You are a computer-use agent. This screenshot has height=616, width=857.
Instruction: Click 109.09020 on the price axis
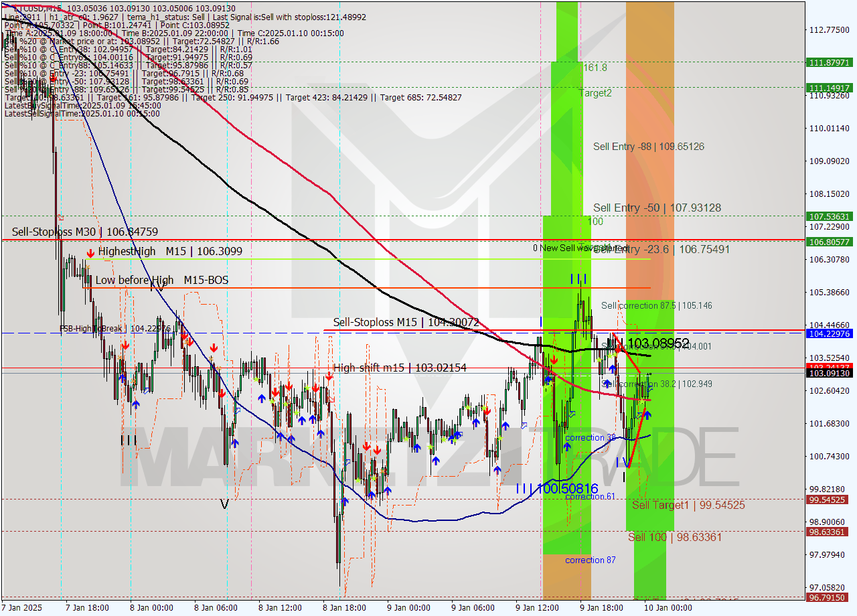click(x=830, y=161)
